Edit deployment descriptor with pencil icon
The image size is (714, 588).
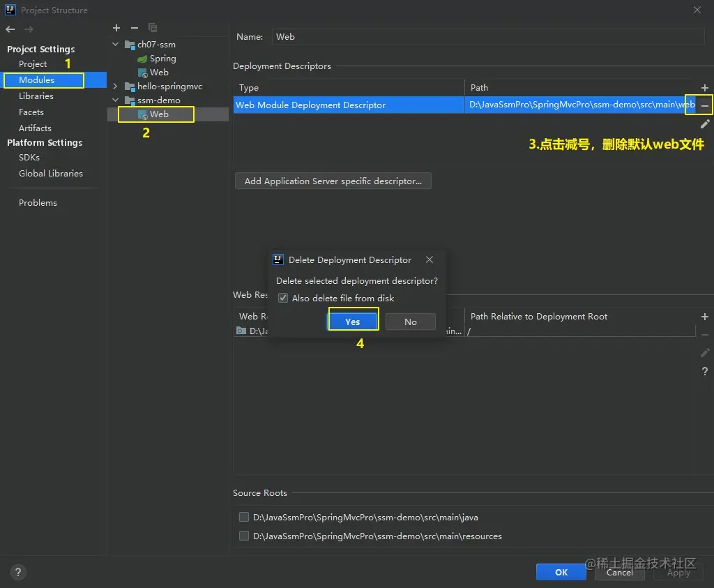coord(704,124)
